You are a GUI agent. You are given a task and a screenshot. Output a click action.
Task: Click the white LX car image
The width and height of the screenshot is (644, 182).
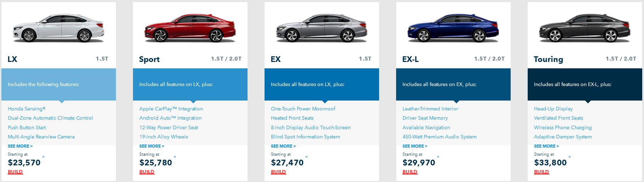pyautogui.click(x=59, y=28)
